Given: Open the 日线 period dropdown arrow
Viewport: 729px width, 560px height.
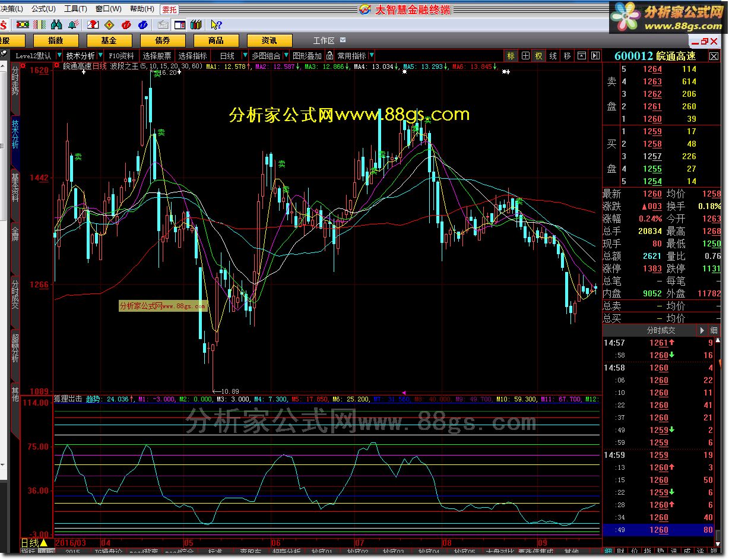Looking at the screenshot, I should point(245,56).
